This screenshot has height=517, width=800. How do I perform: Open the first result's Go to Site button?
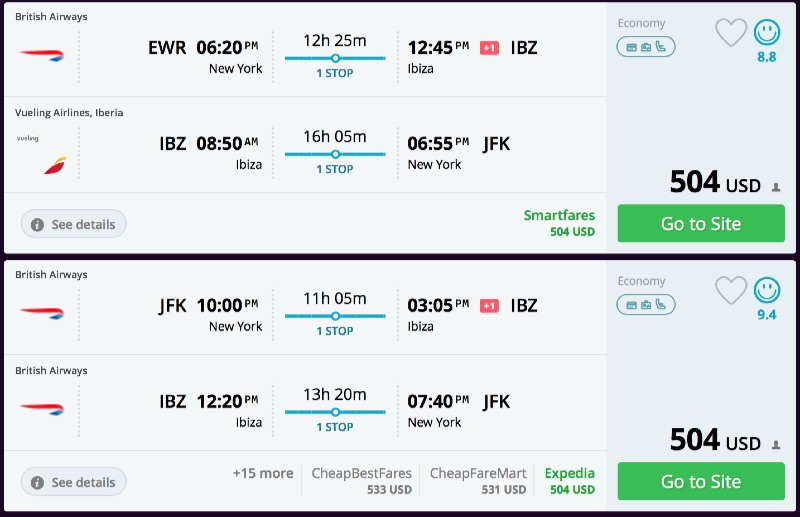[700, 224]
